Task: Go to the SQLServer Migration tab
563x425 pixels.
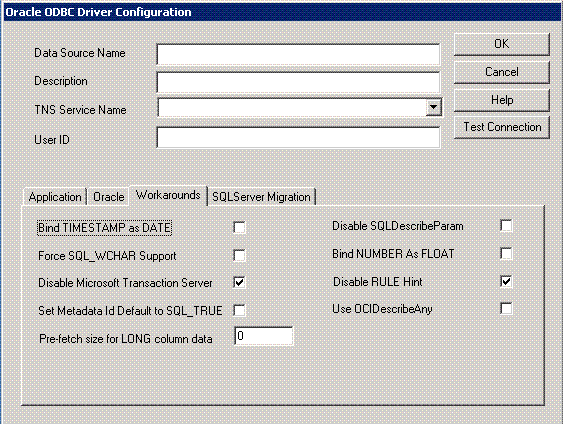Action: [261, 197]
